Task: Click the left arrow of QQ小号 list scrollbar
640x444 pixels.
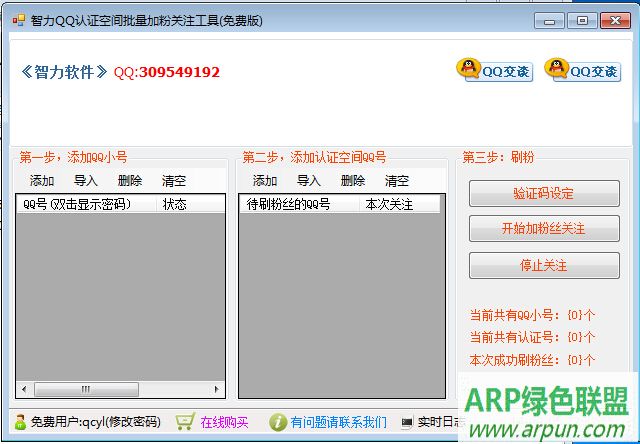Action: pos(24,389)
